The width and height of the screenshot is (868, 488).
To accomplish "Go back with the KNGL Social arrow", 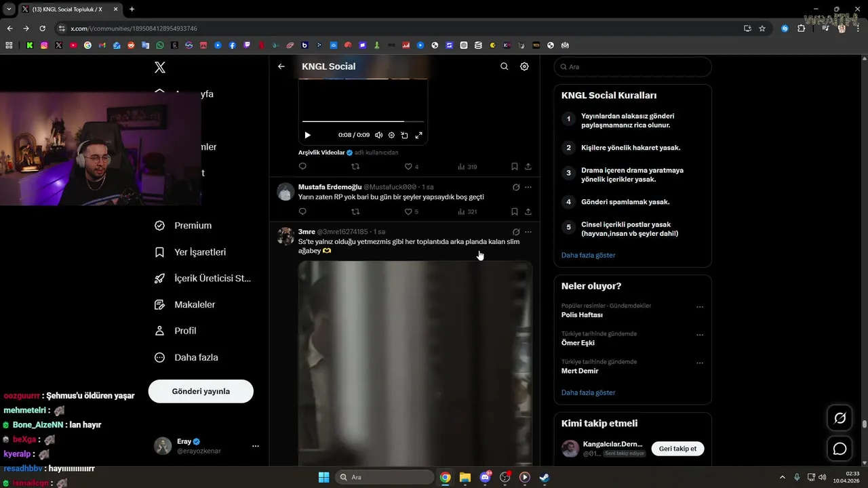I will click(281, 66).
